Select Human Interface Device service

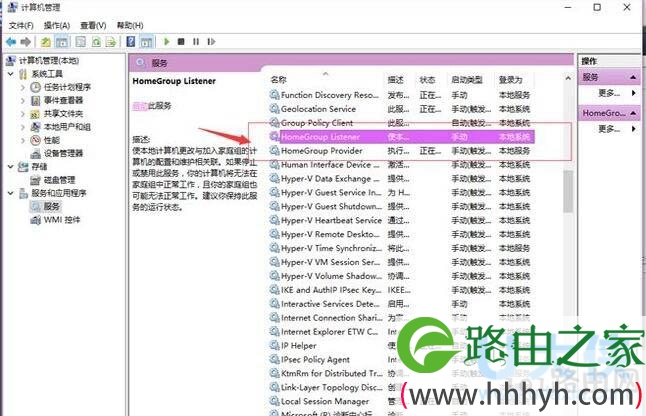(x=400, y=165)
